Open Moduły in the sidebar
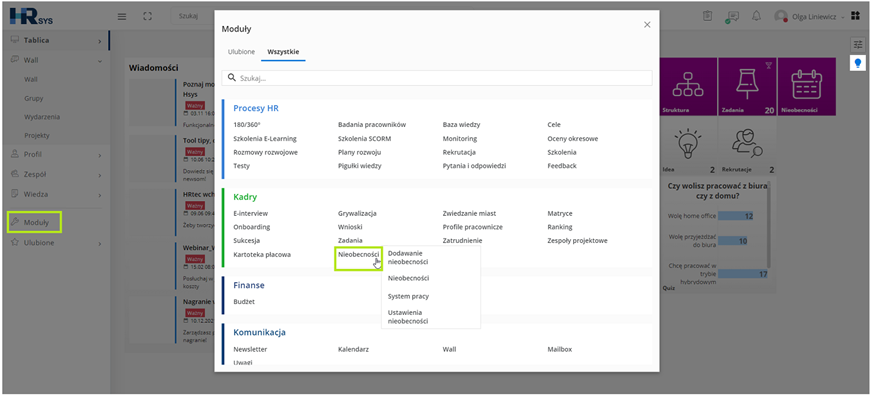Image resolution: width=872 pixels, height=397 pixels. coord(36,223)
